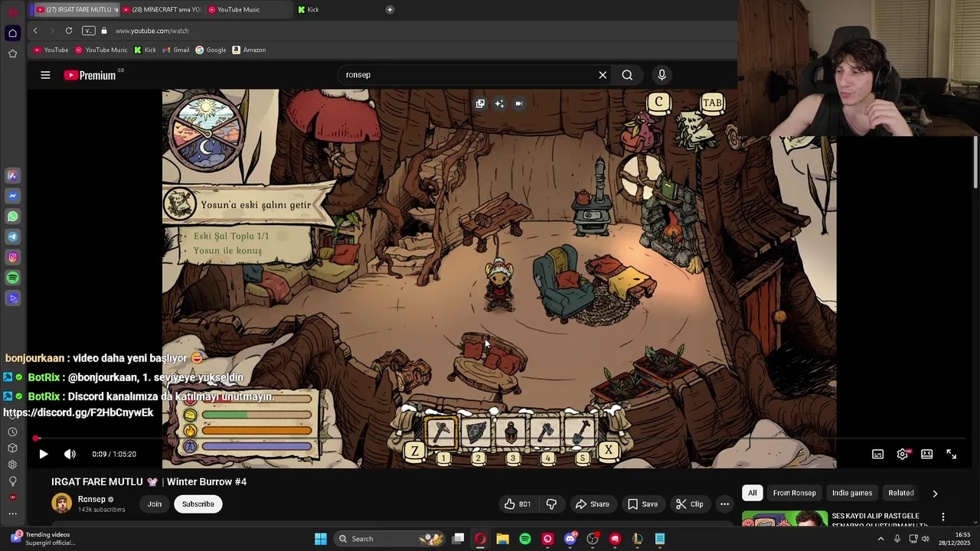The height and width of the screenshot is (551, 980).
Task: Open History clock icon in Opera sidebar
Action: click(12, 432)
